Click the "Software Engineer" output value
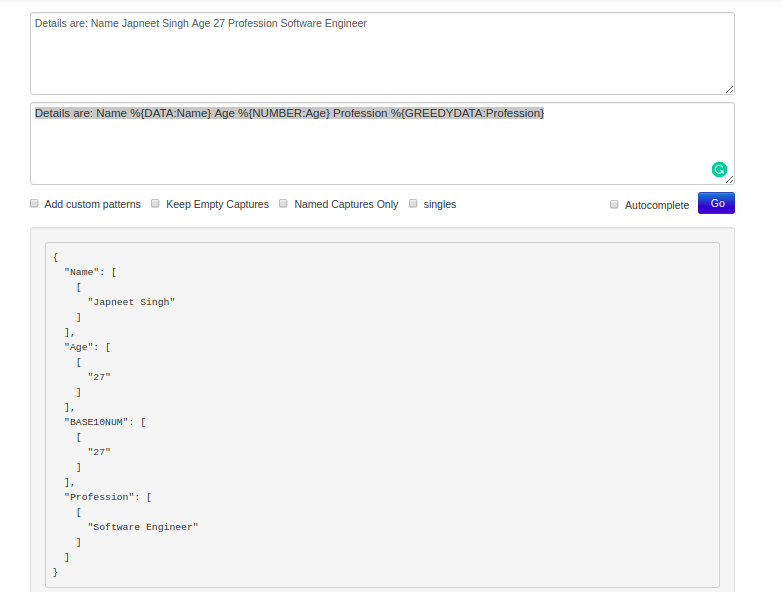 tap(143, 527)
